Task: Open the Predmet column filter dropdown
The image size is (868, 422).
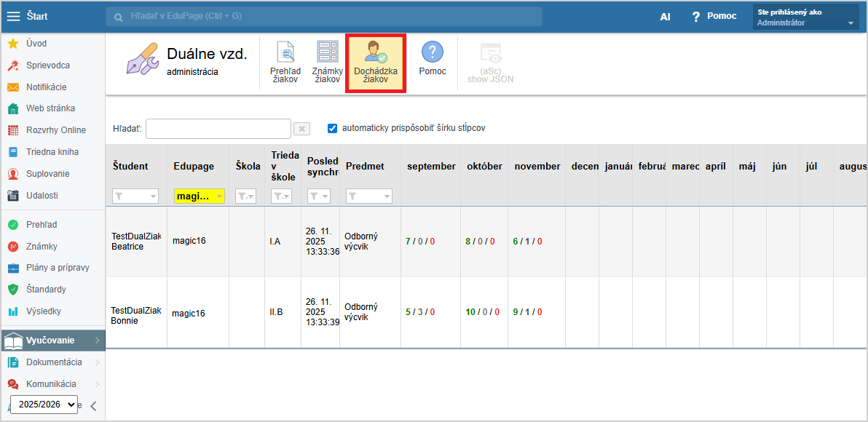Action: pyautogui.click(x=368, y=196)
